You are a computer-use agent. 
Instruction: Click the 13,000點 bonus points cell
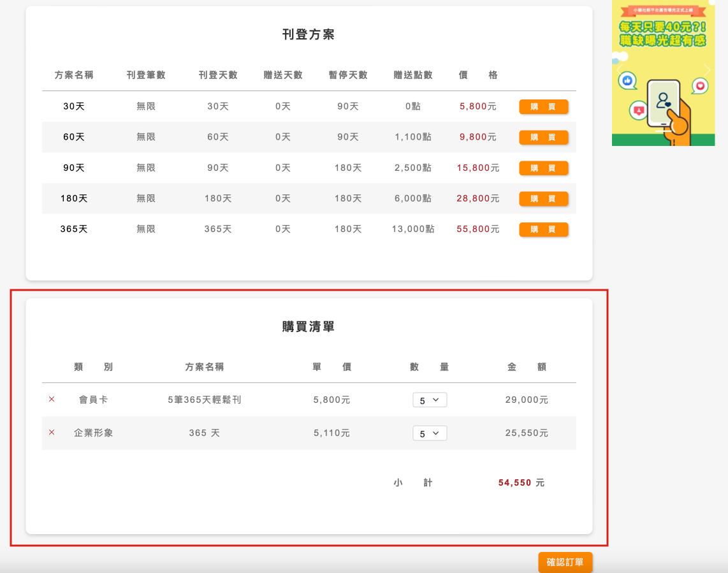tap(413, 229)
